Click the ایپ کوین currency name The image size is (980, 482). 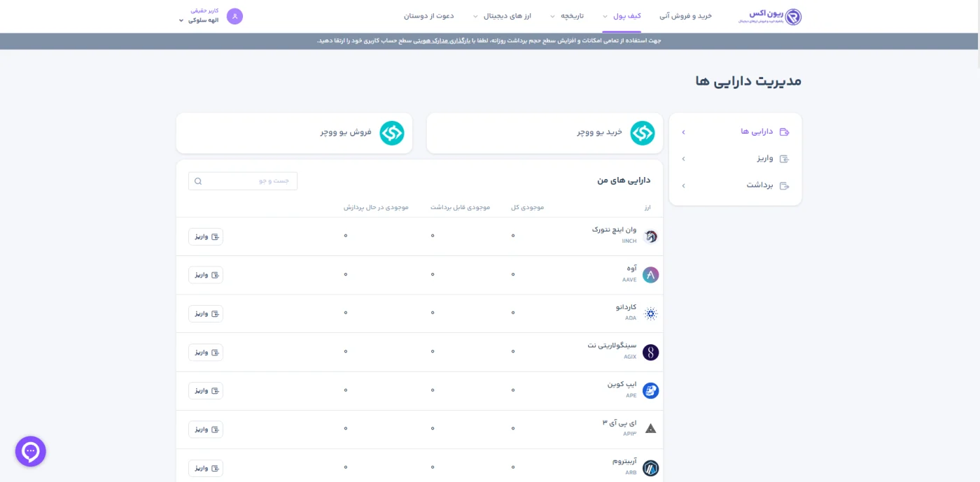tap(622, 384)
